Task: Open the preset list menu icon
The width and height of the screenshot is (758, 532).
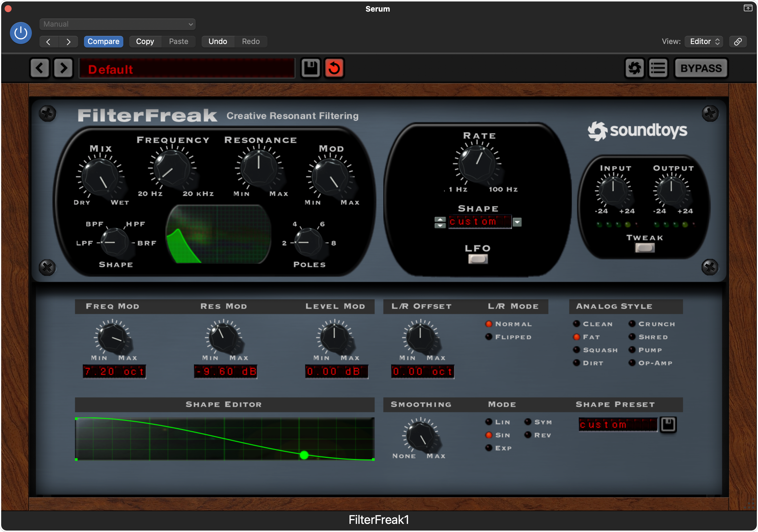Action: 658,68
